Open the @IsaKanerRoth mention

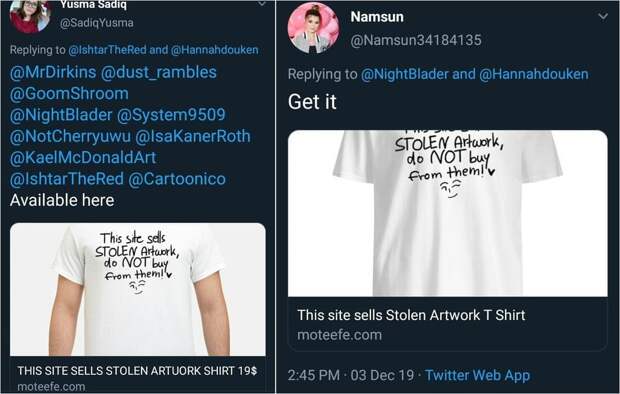pos(193,136)
